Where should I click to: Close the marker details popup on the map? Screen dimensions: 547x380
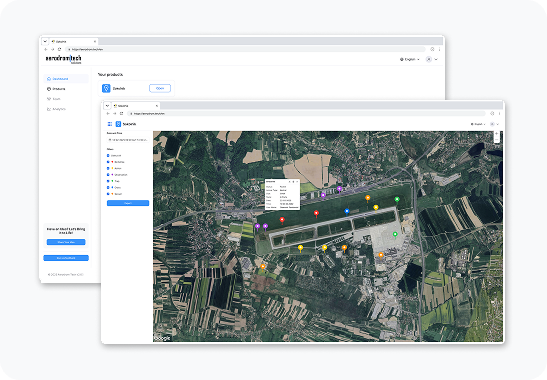click(x=297, y=181)
